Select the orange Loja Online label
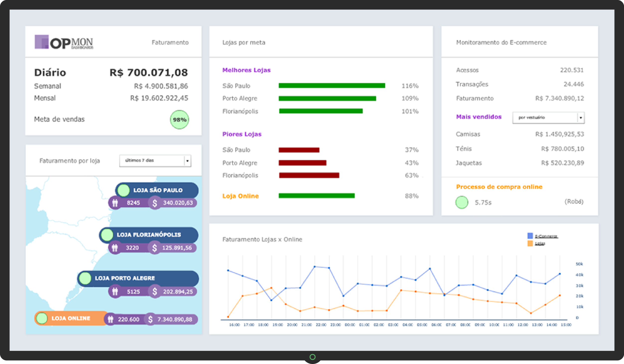The height and width of the screenshot is (364, 624). click(x=71, y=318)
